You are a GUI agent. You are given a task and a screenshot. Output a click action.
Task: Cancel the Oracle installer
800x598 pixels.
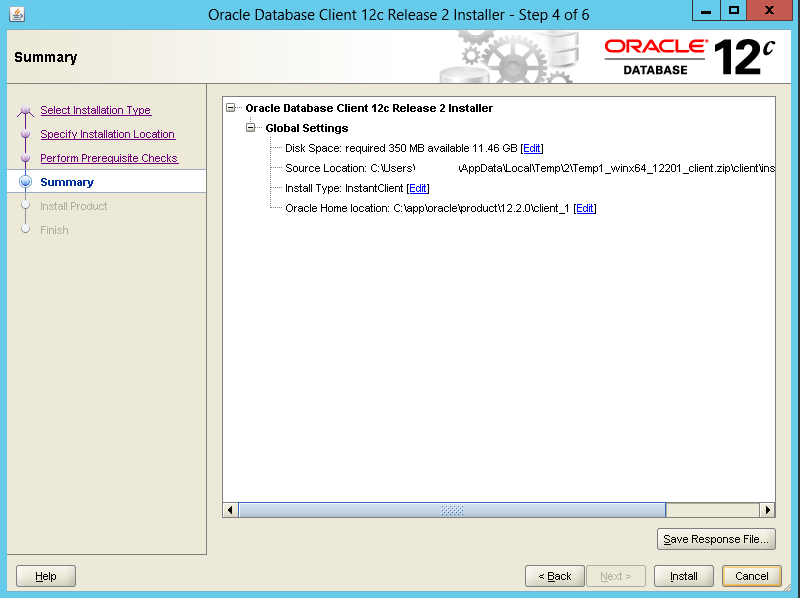pyautogui.click(x=752, y=576)
